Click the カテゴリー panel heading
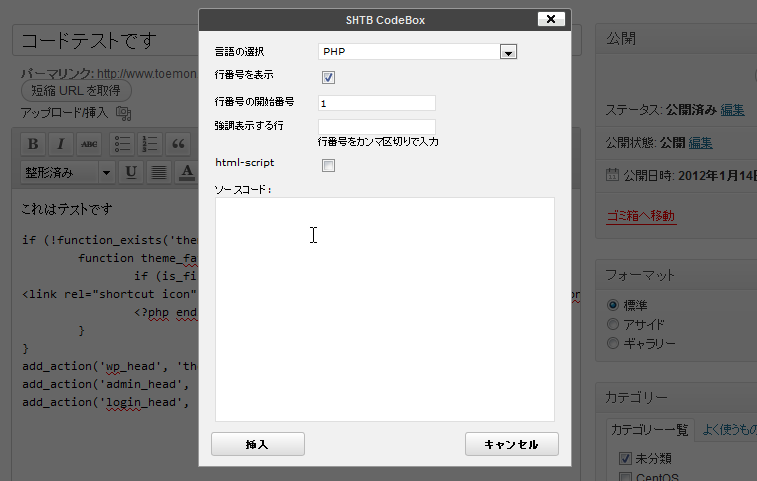 (x=636, y=397)
